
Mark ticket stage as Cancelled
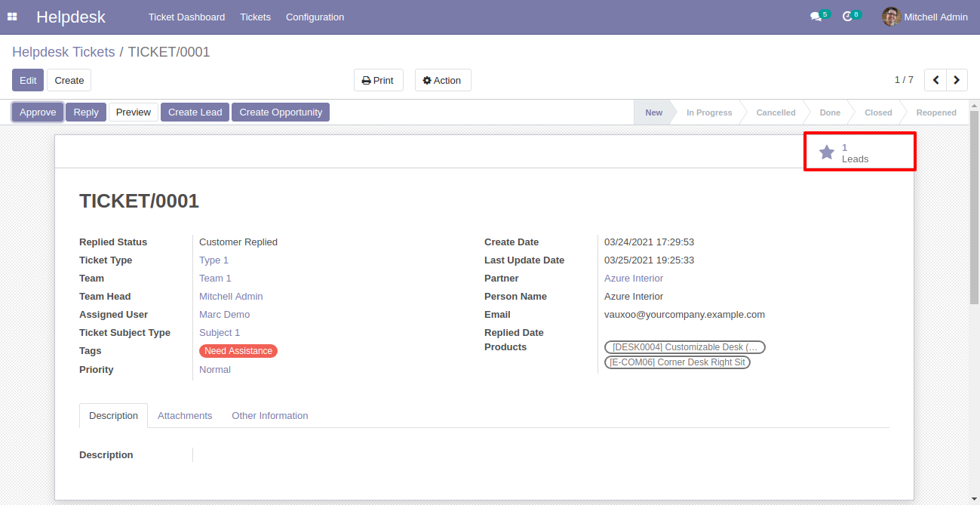pyautogui.click(x=776, y=112)
